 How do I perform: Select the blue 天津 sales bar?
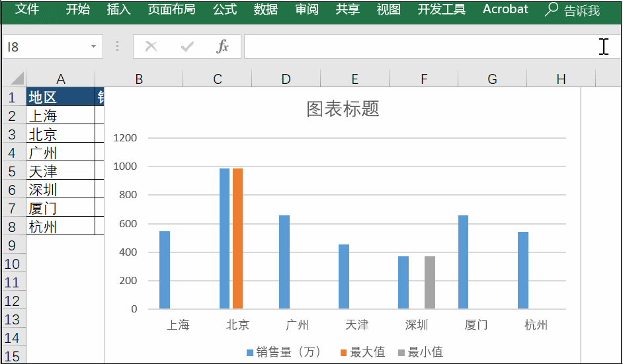pyautogui.click(x=344, y=277)
